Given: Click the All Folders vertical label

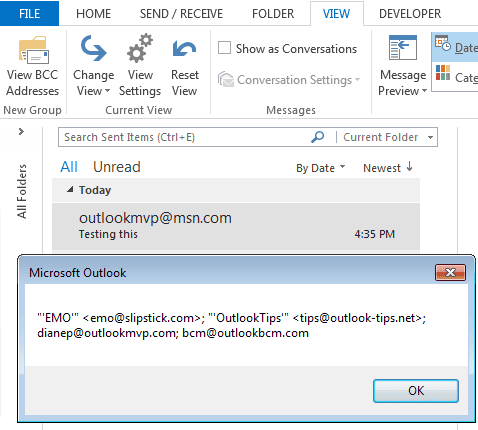Looking at the screenshot, I should click(22, 191).
